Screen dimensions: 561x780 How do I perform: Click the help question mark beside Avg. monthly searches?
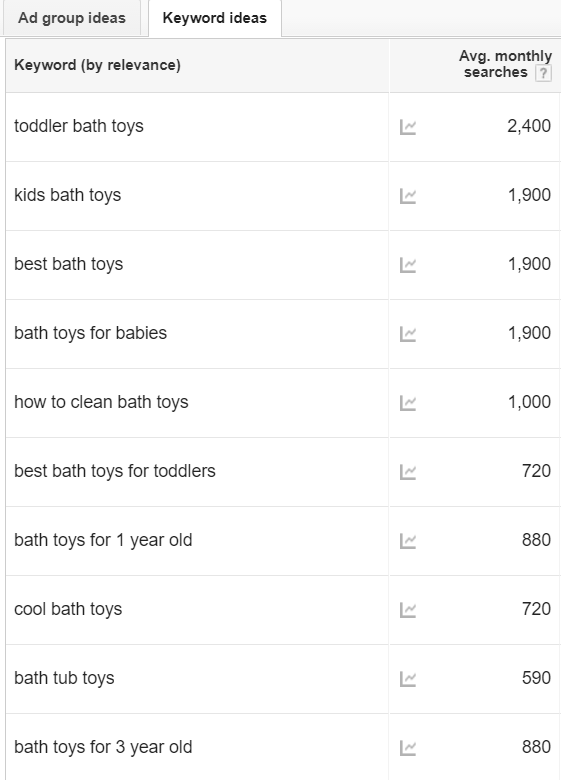543,74
